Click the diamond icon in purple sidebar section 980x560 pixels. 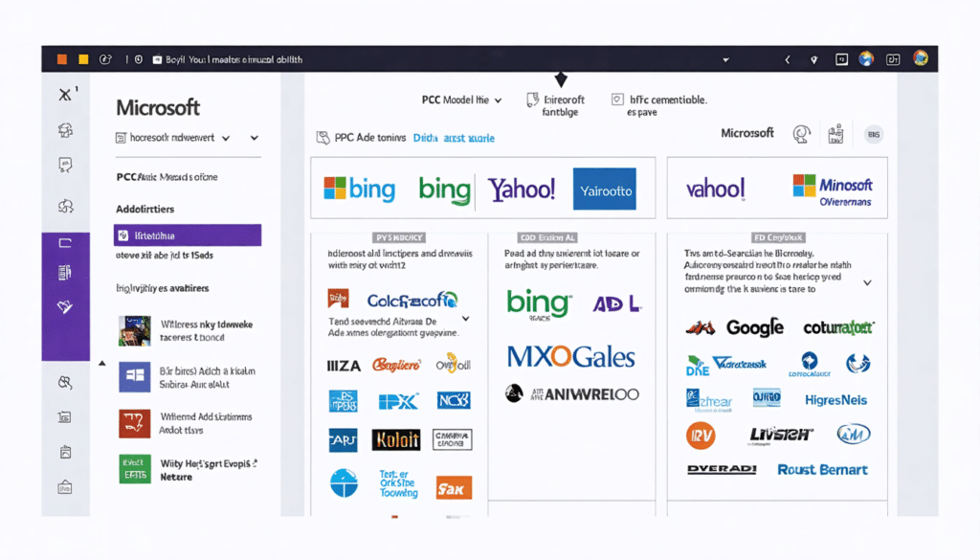tap(65, 306)
